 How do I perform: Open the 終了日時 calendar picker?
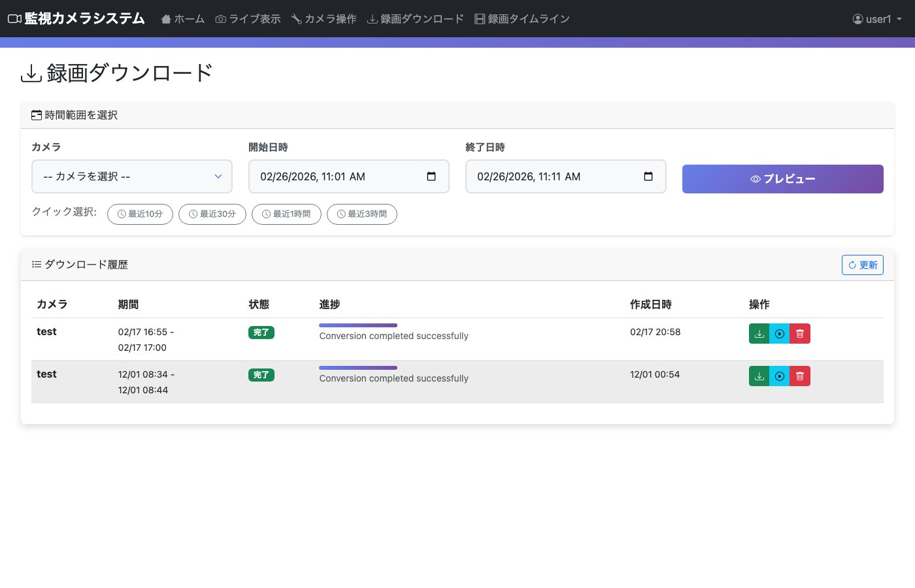click(648, 176)
